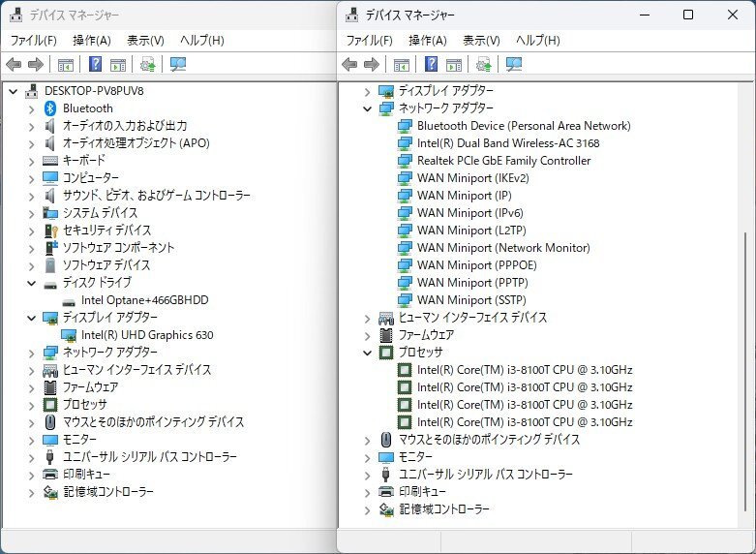Select WAN Miniport (IKEv2)

[x=473, y=178]
